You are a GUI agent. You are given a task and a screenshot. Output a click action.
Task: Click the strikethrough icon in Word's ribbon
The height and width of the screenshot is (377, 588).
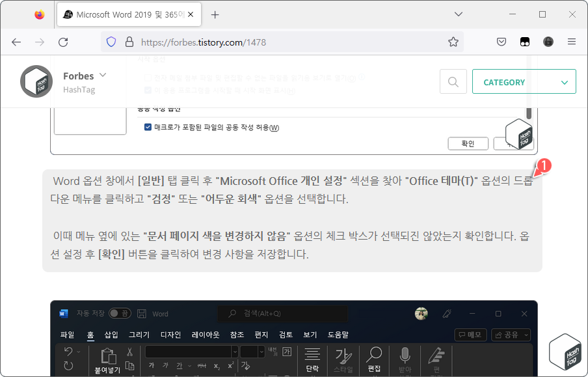click(x=202, y=365)
